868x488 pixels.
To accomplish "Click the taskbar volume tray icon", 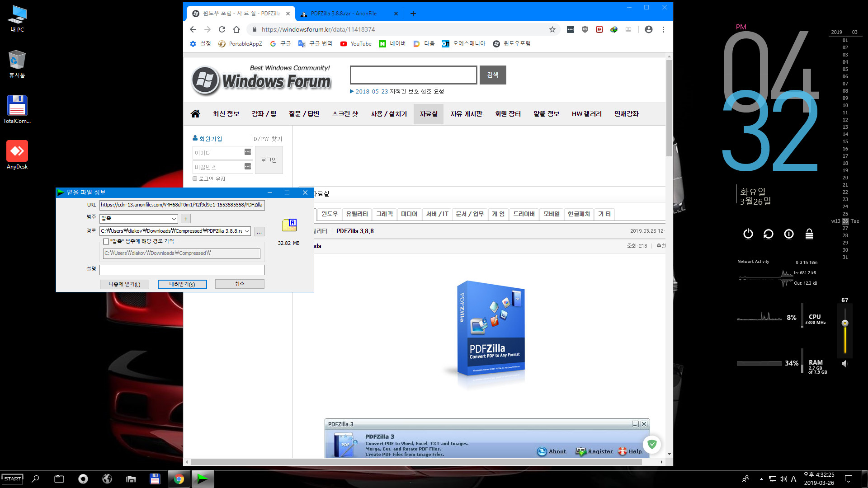I will pyautogui.click(x=783, y=479).
